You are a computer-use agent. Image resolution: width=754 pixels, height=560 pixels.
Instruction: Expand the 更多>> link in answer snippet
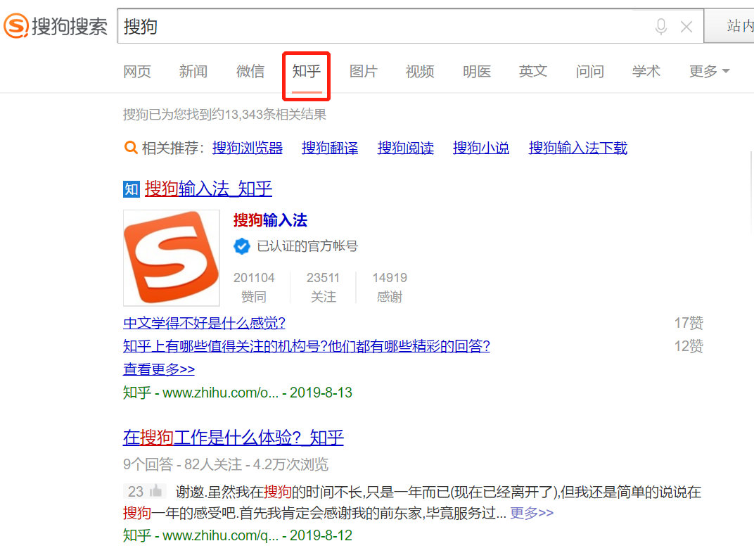[532, 513]
